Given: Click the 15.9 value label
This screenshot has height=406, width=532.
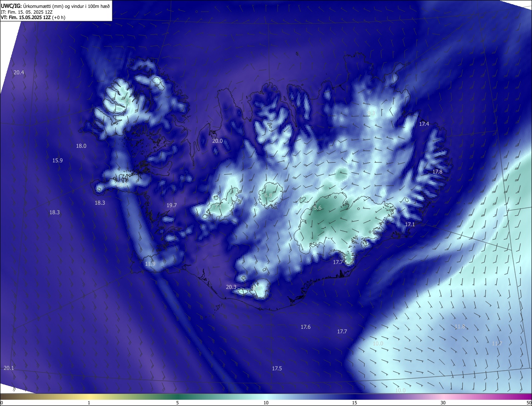Looking at the screenshot, I should [57, 161].
